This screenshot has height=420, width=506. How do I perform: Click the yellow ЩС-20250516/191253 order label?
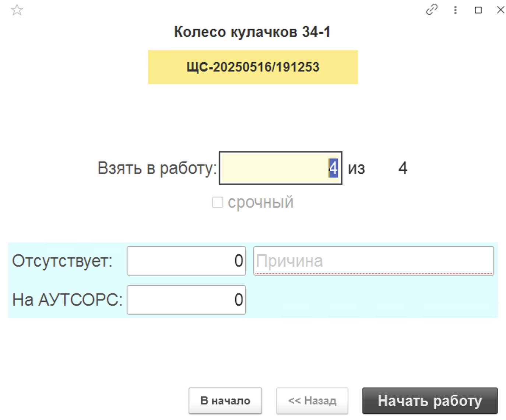[x=253, y=67]
